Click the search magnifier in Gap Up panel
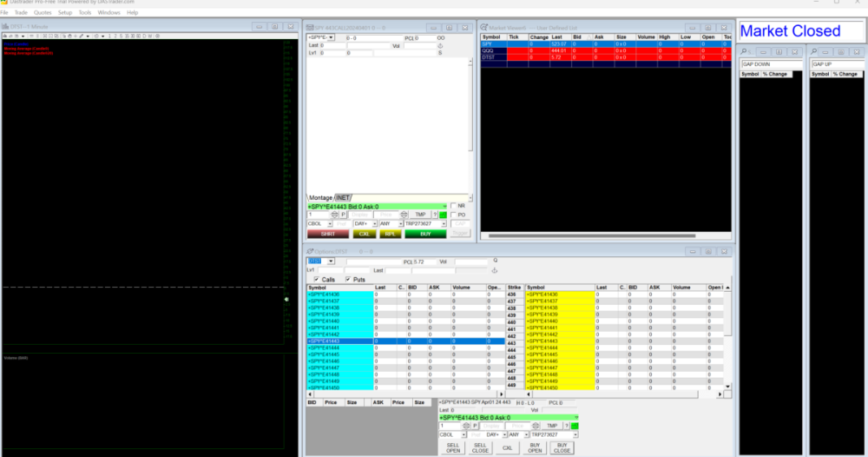The image size is (868, 457). coord(814,52)
